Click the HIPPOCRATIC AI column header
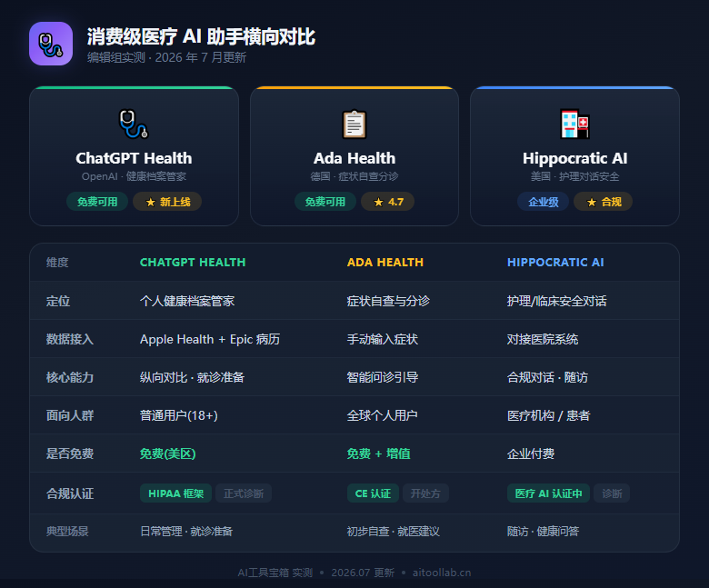Screen dimensions: 709x588 click(555, 262)
